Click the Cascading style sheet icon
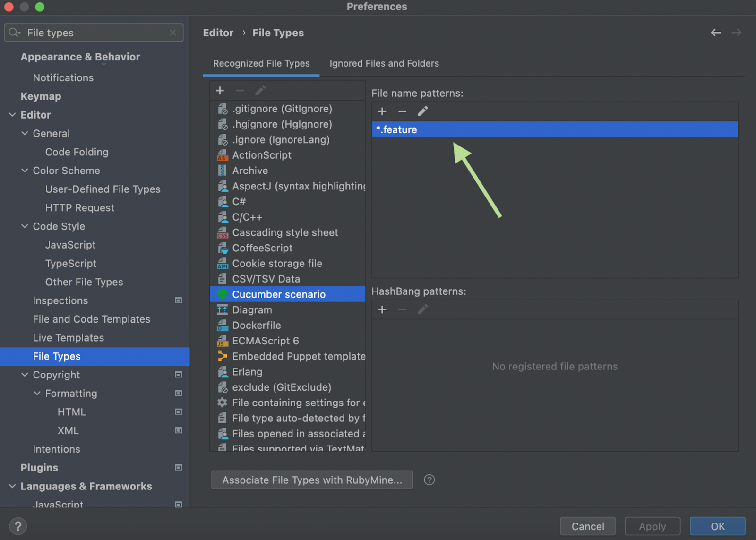The height and width of the screenshot is (540, 756). (222, 232)
